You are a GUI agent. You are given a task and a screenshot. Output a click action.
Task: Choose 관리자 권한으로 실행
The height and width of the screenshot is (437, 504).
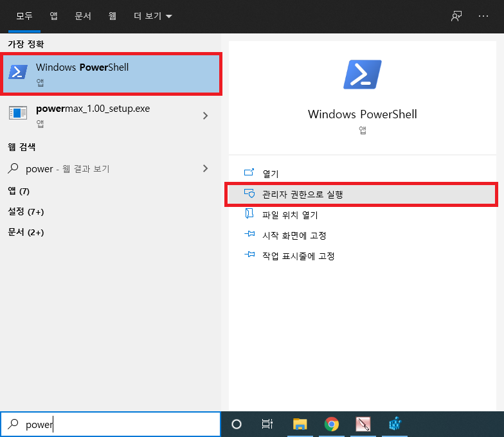[x=361, y=194]
